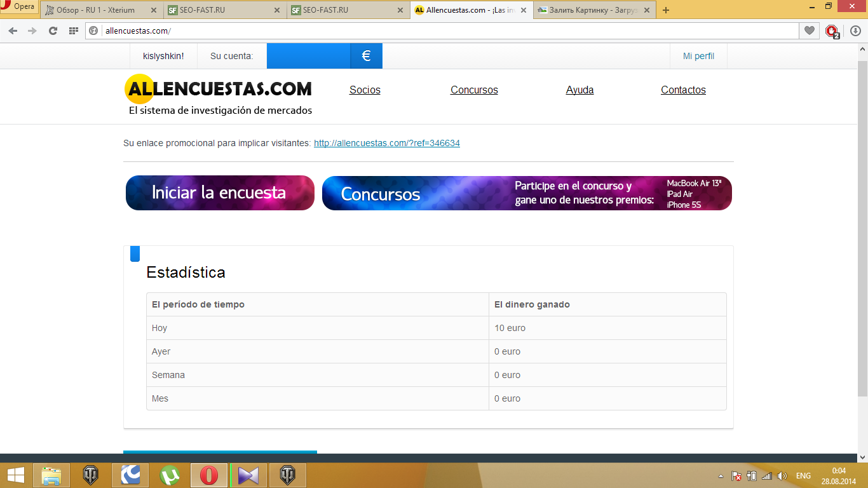Switch to the Обзор - RU 1 - Xterium tab
This screenshot has width=868, height=488.
[x=100, y=10]
